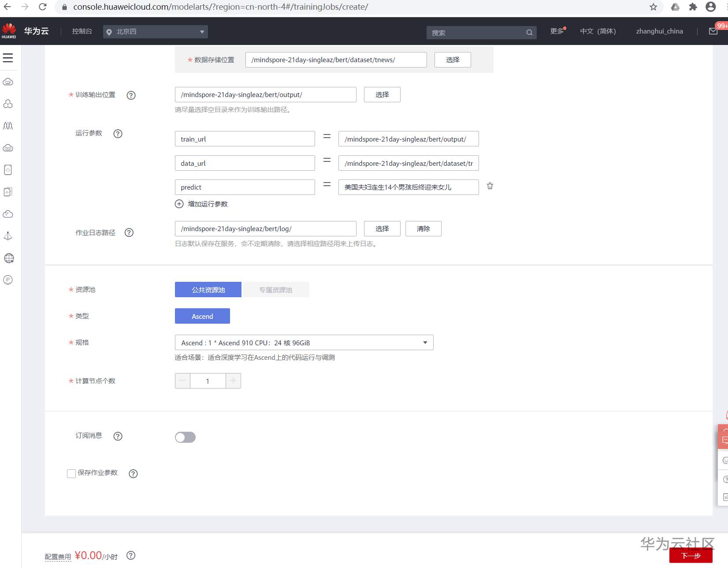728x568 pixels.
Task: Click the 作业日志路径 path field
Action: [x=265, y=228]
